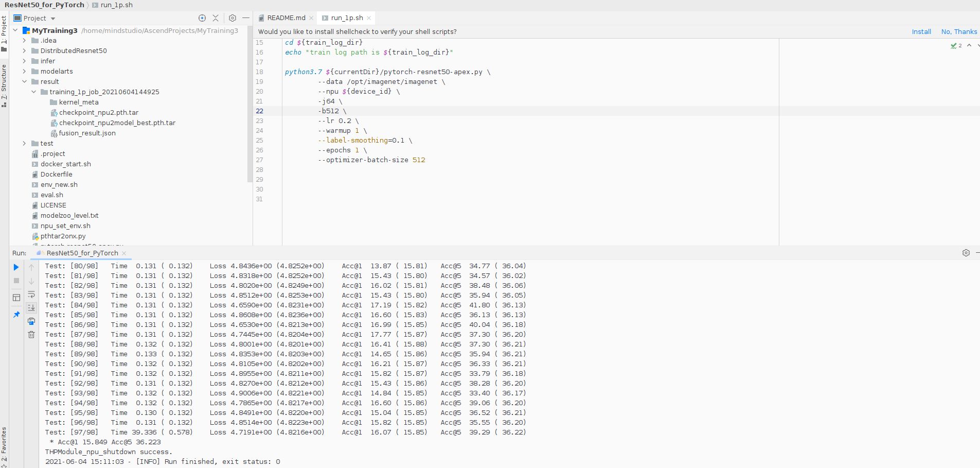Click Up the stack trace arrow icon
The height and width of the screenshot is (468, 980).
(x=31, y=268)
